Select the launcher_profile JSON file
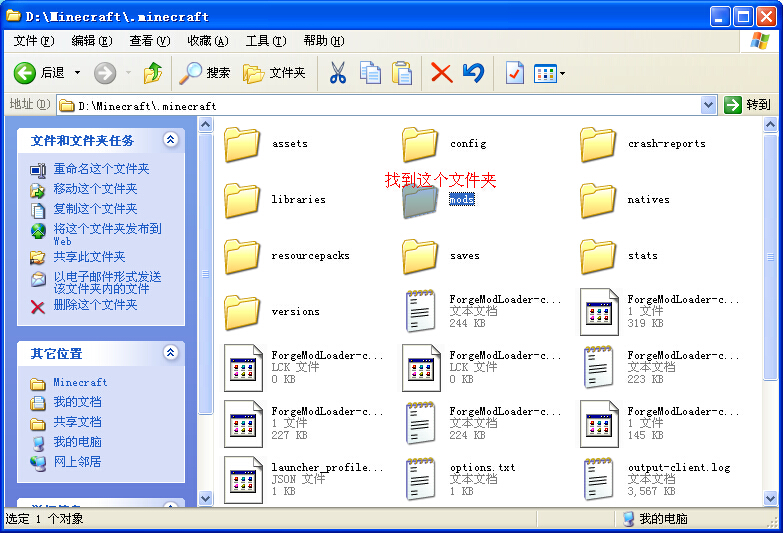 (243, 480)
